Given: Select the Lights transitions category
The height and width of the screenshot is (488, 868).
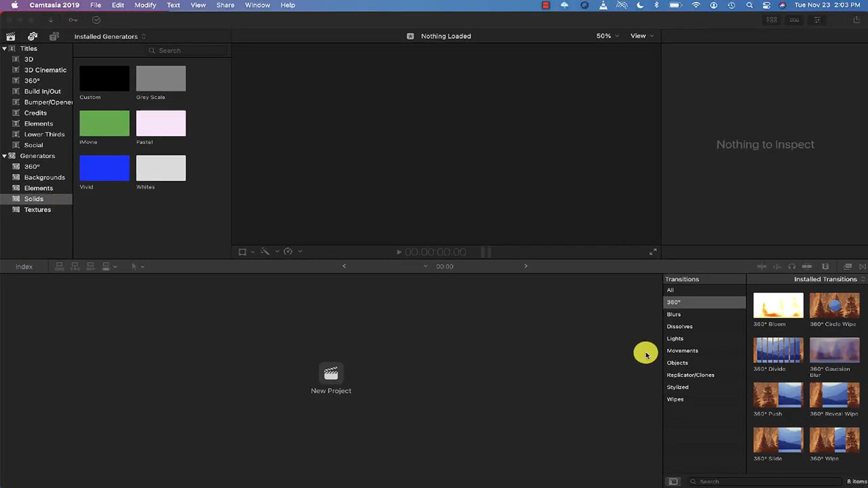Looking at the screenshot, I should pyautogui.click(x=704, y=338).
